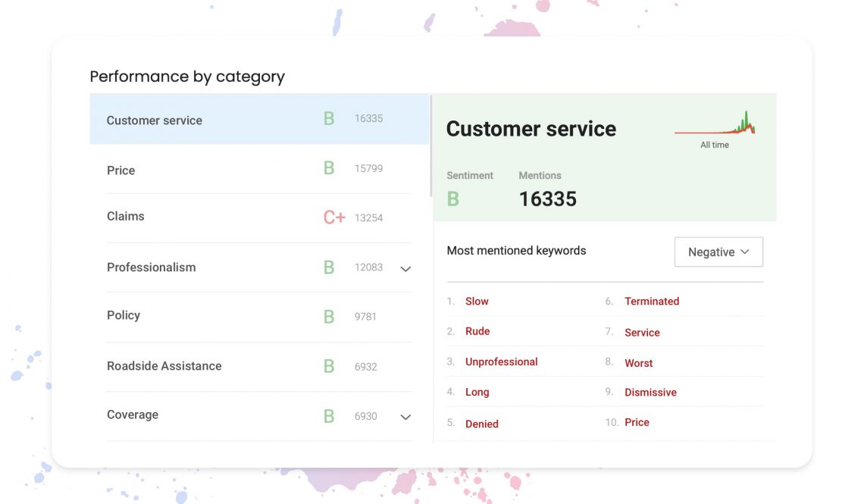Expand the Coverage row chevron
The height and width of the screenshot is (504, 864).
405,417
